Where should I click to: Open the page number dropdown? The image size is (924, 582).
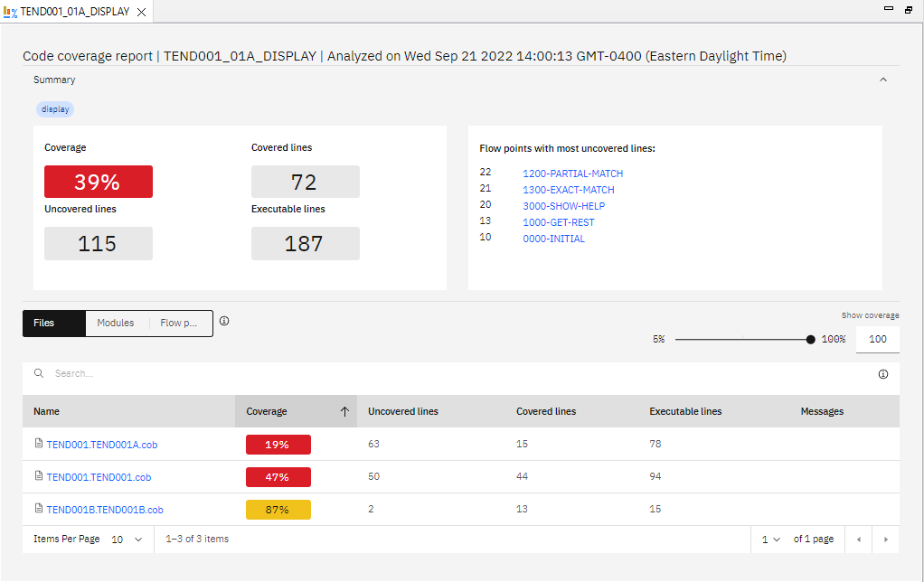(771, 539)
